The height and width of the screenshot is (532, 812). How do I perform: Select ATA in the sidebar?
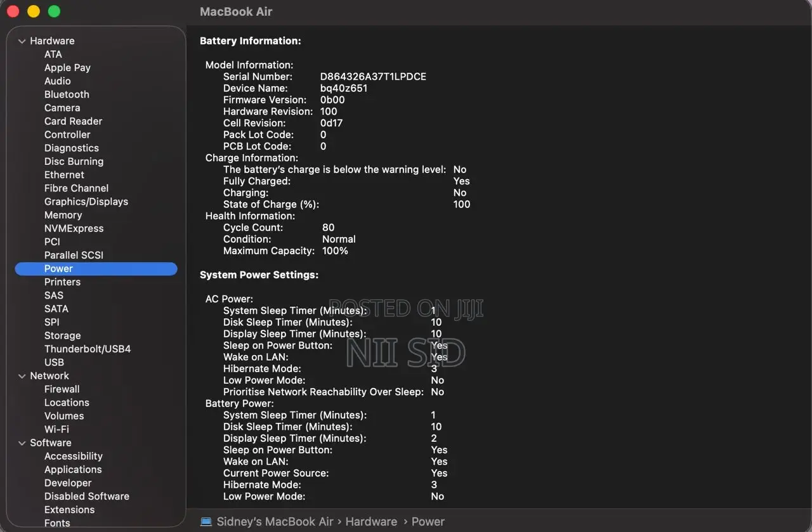coord(53,55)
